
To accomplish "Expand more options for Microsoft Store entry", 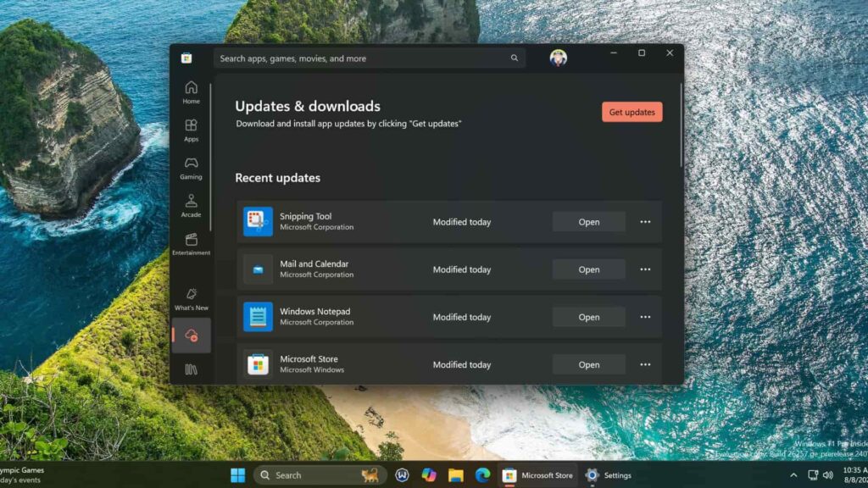I will click(645, 363).
